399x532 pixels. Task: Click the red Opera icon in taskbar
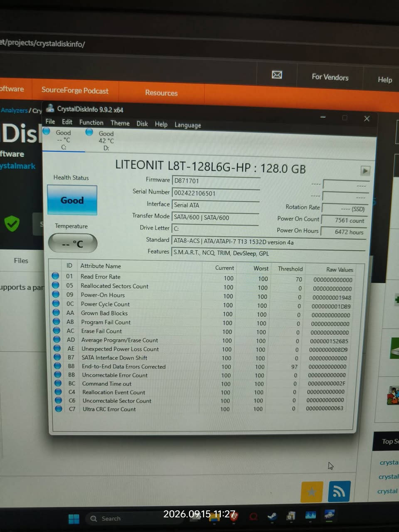253,517
